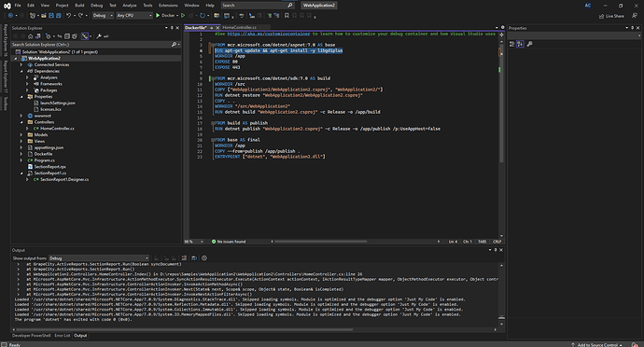Switch to the HomeController.cs tab
This screenshot has width=644, height=347.
[240, 27]
